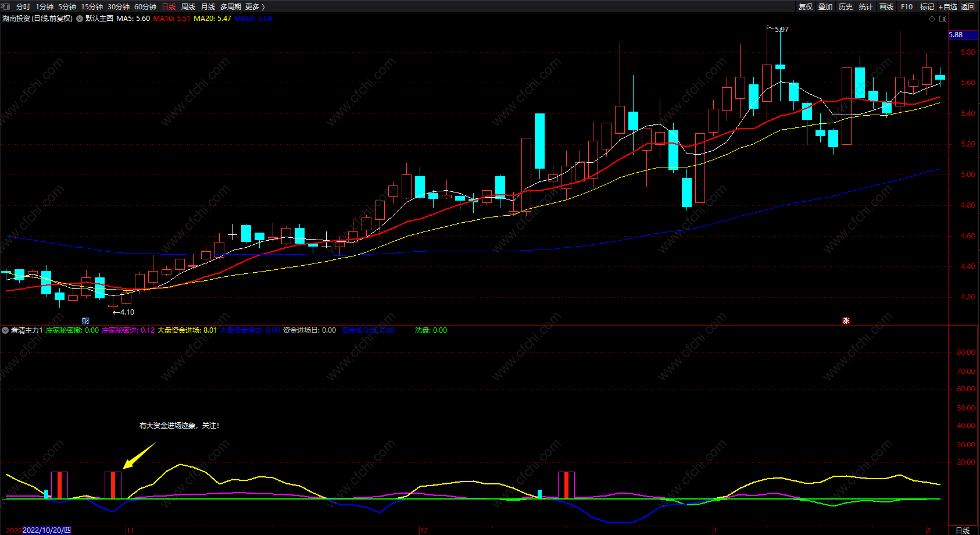Add the stock using the +自选 button
Image resolution: width=980 pixels, height=535 pixels.
pos(947,7)
